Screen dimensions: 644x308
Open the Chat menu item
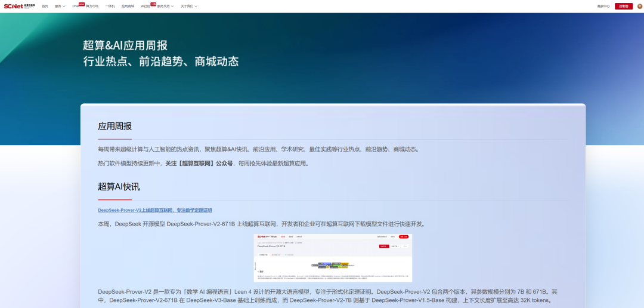click(x=76, y=6)
